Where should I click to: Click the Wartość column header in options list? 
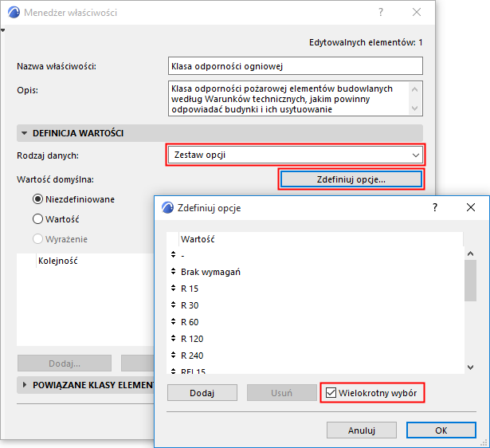pos(320,239)
